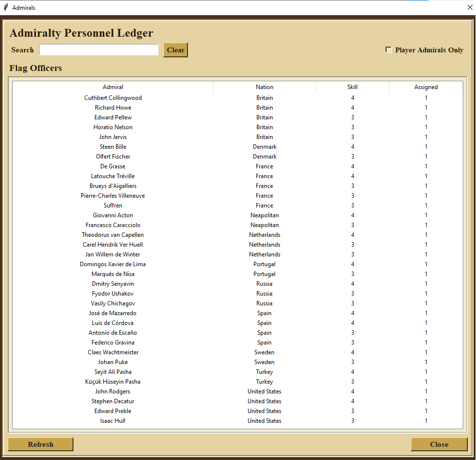Click Portugal nation in Marquês de Nisa row
This screenshot has width=476, height=460.
point(264,274)
